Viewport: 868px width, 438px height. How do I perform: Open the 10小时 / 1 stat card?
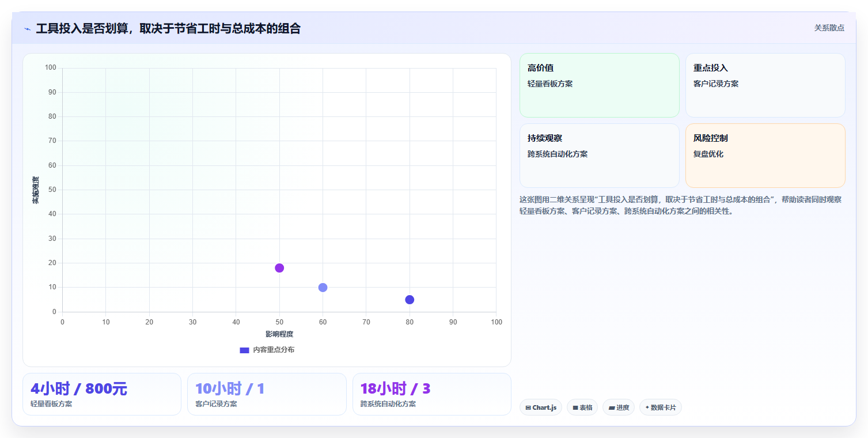pyautogui.click(x=267, y=394)
